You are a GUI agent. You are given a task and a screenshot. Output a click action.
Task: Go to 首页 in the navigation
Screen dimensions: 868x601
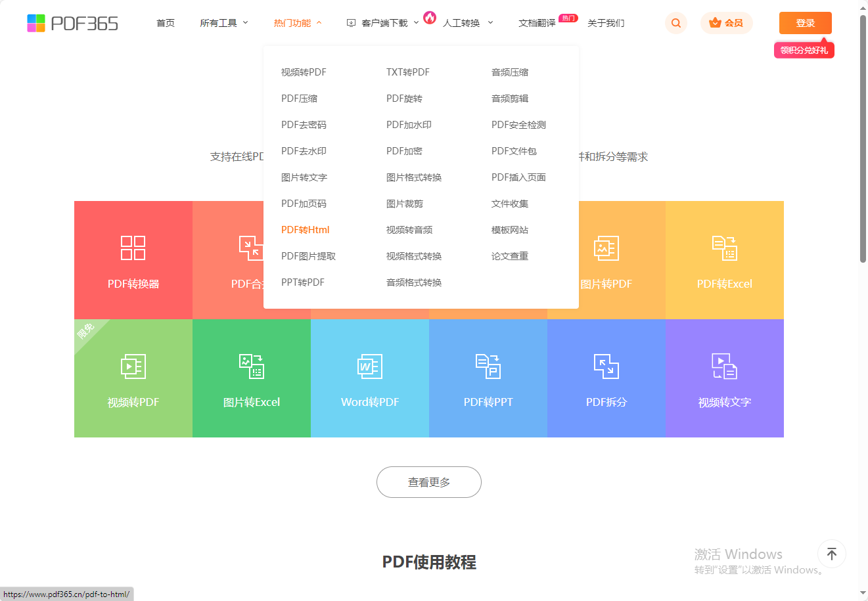[166, 23]
